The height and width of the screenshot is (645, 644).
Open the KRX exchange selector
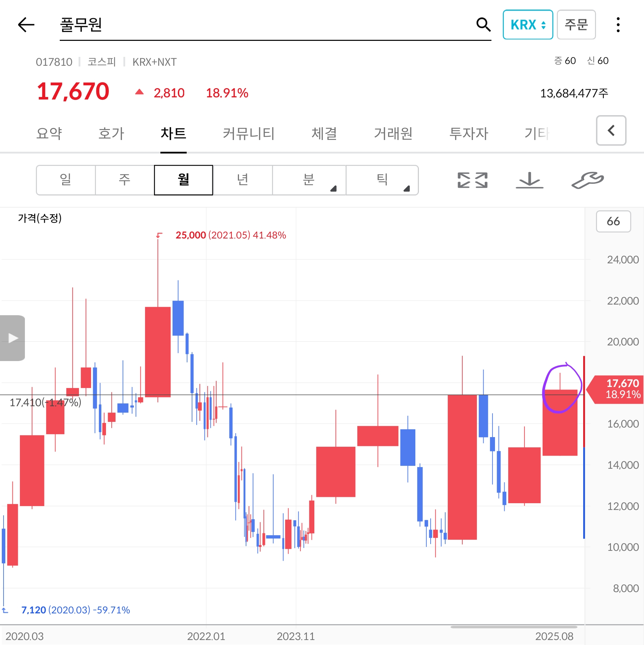(x=528, y=25)
